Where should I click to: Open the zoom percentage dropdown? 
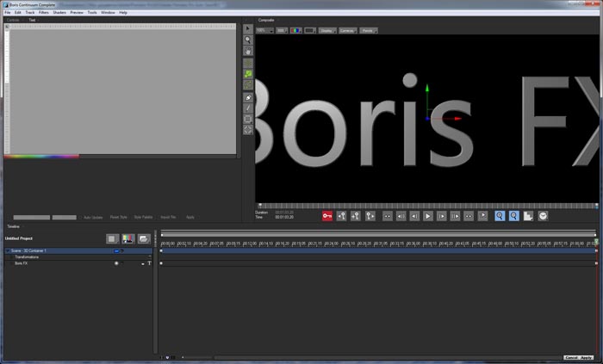point(264,30)
